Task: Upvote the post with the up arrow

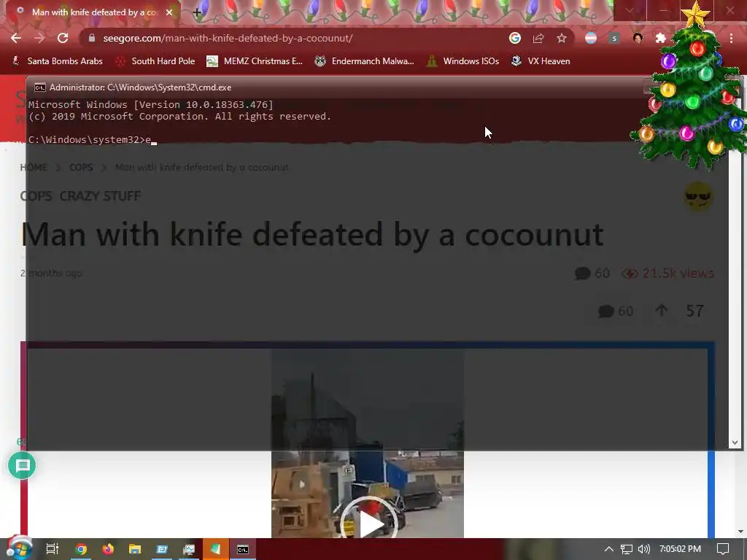Action: pyautogui.click(x=661, y=311)
